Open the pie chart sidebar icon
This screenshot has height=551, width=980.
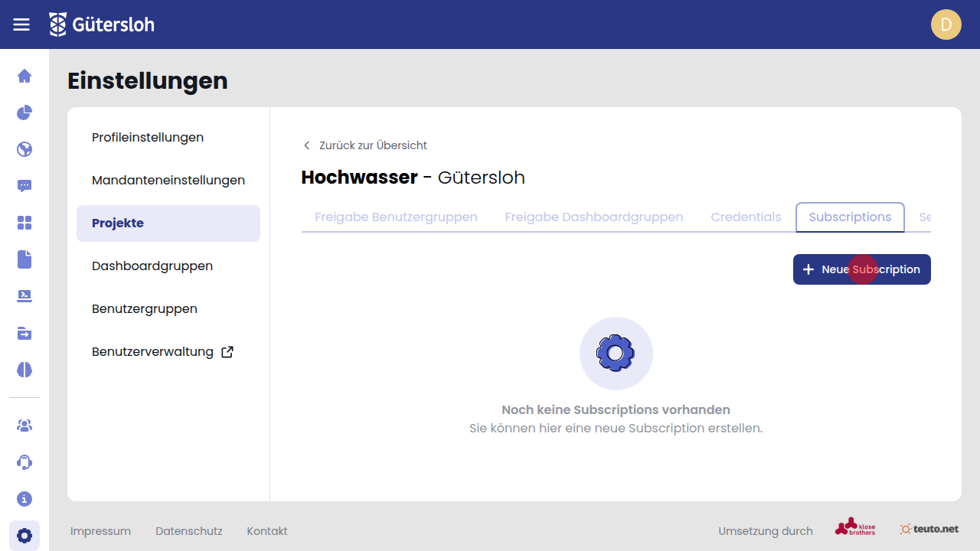click(x=24, y=112)
